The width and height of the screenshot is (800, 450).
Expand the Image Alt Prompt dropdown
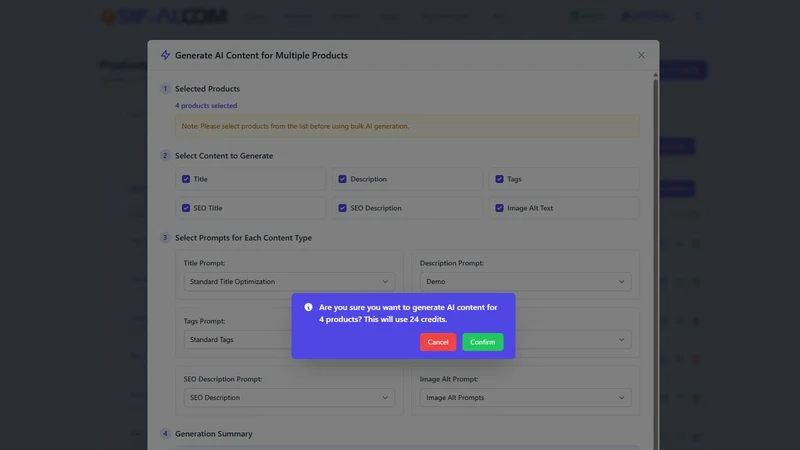tap(526, 397)
